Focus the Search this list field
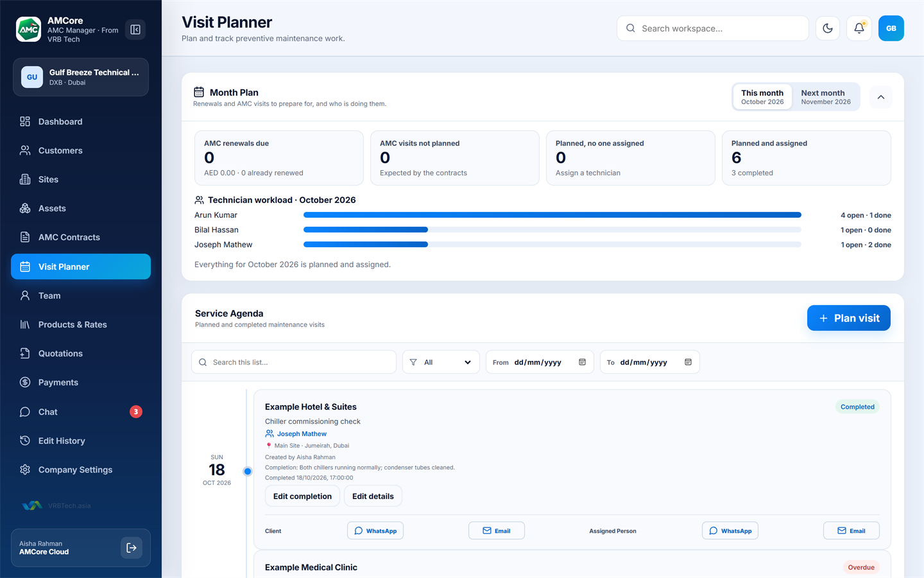Image resolution: width=924 pixels, height=578 pixels. [294, 362]
